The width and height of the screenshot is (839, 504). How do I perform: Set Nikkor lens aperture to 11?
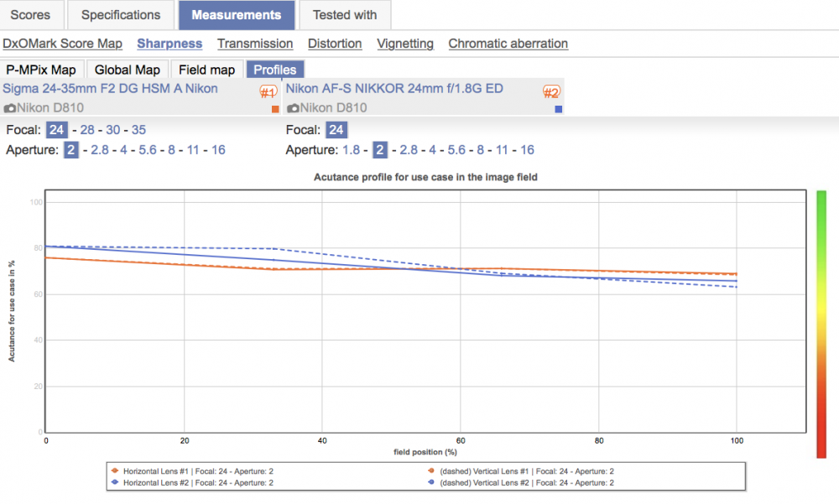(502, 150)
